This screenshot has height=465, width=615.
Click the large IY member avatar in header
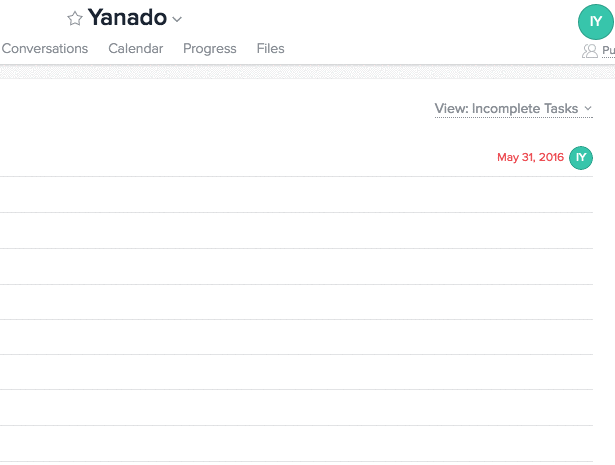point(595,22)
